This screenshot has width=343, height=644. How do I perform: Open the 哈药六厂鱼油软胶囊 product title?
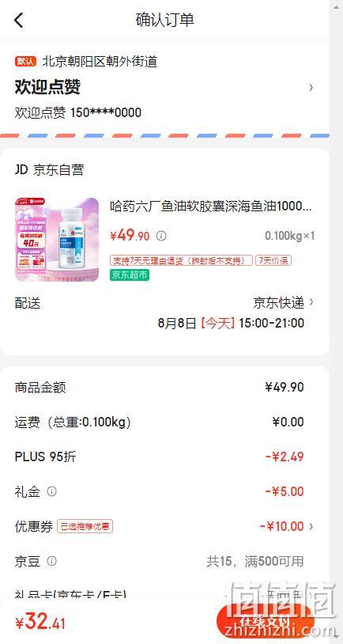(211, 206)
